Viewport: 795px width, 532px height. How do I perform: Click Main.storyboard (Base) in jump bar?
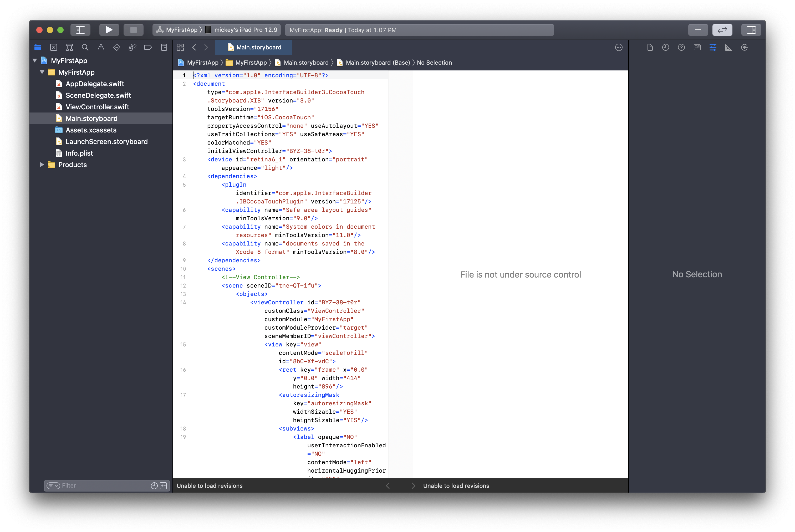[x=374, y=63]
